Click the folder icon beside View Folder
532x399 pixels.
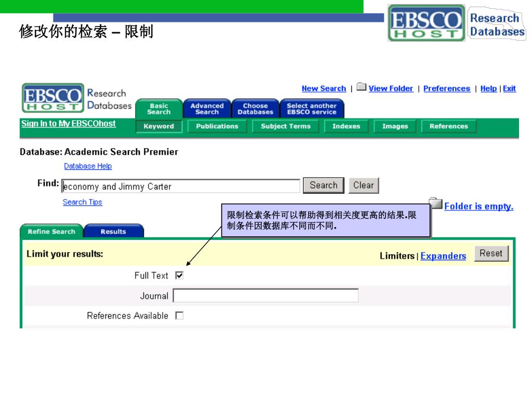tap(362, 87)
